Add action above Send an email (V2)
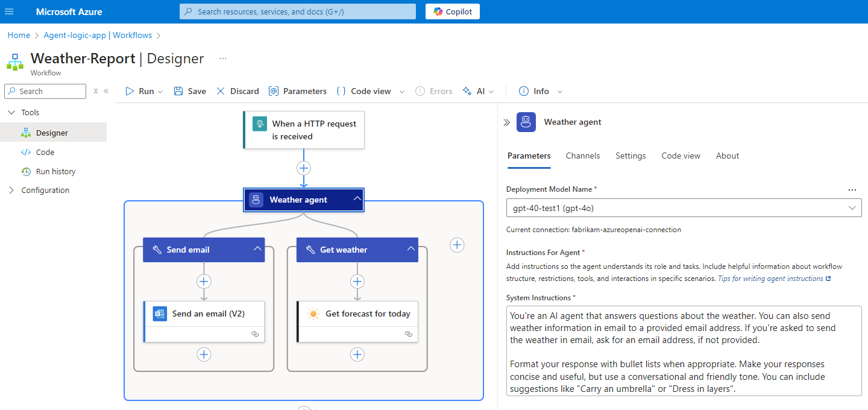 pos(204,281)
